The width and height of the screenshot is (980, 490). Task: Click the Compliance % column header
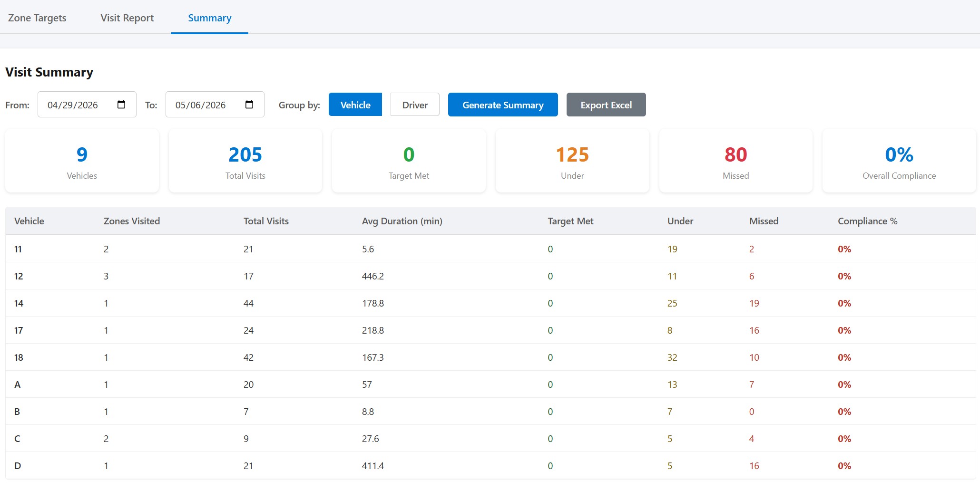point(867,221)
